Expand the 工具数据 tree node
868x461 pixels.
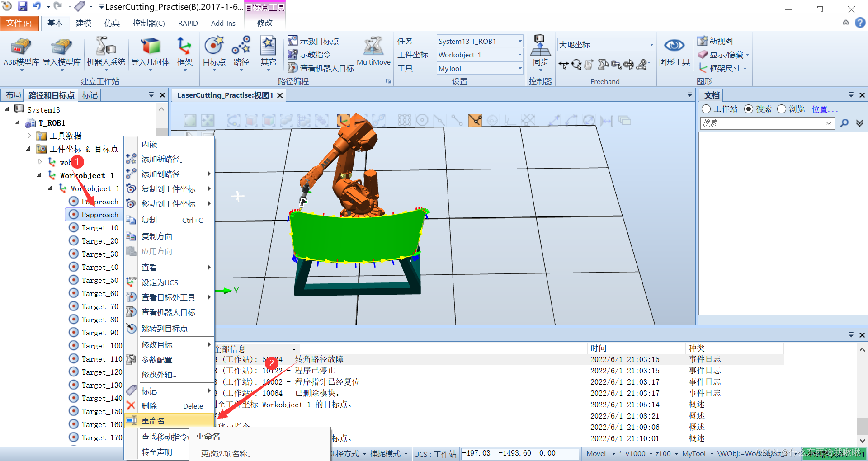point(29,136)
